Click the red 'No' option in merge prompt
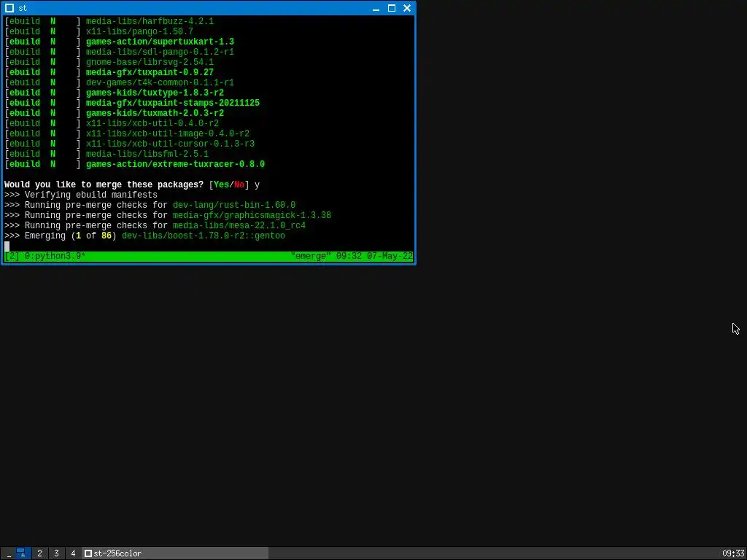747x560 pixels. [239, 184]
